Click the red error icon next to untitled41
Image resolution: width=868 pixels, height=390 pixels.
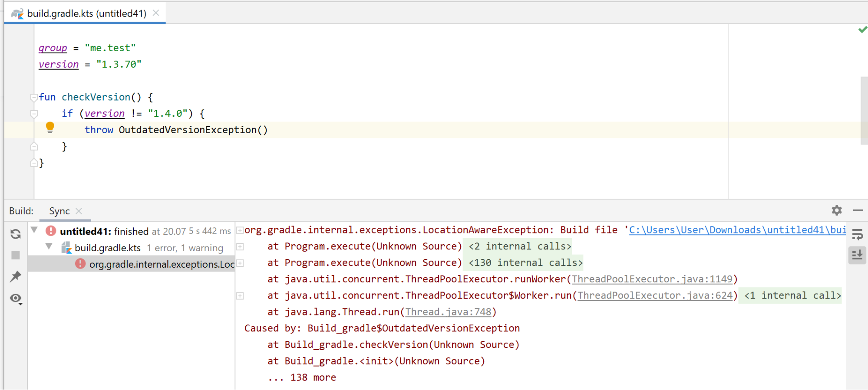51,231
